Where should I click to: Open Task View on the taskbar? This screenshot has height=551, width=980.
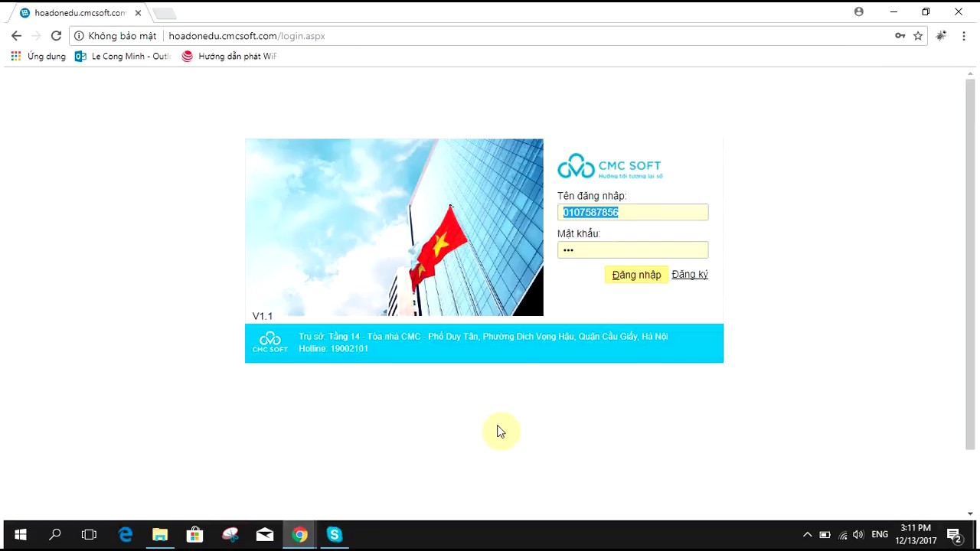[89, 535]
